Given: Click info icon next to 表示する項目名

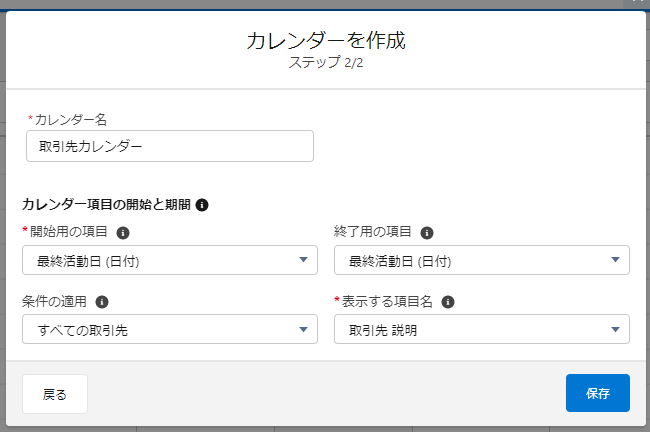Looking at the screenshot, I should 448,302.
